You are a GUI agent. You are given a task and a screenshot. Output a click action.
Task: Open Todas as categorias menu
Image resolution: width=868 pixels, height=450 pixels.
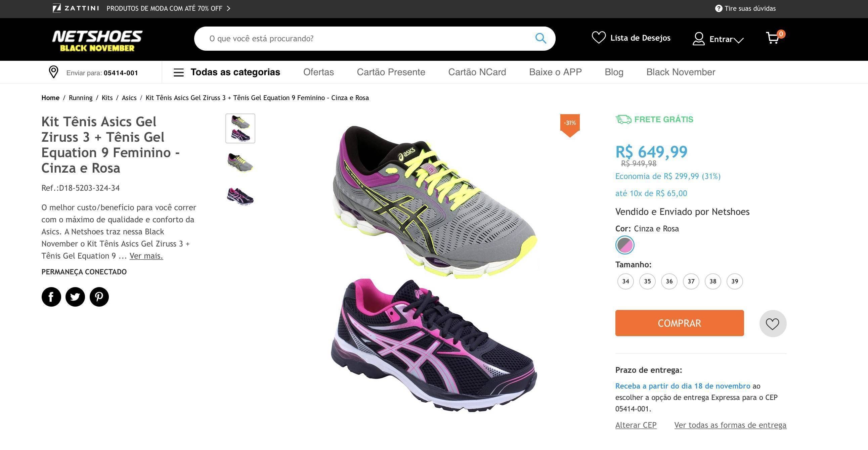coord(235,72)
